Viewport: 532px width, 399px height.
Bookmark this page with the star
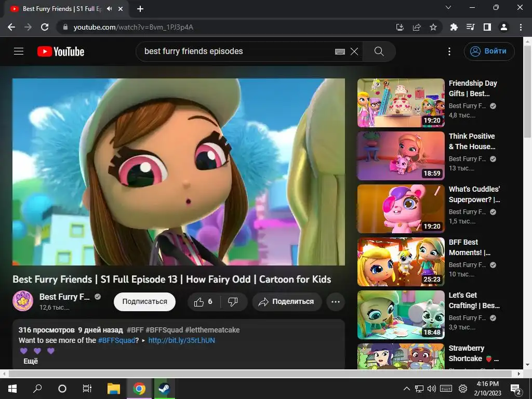pyautogui.click(x=433, y=27)
